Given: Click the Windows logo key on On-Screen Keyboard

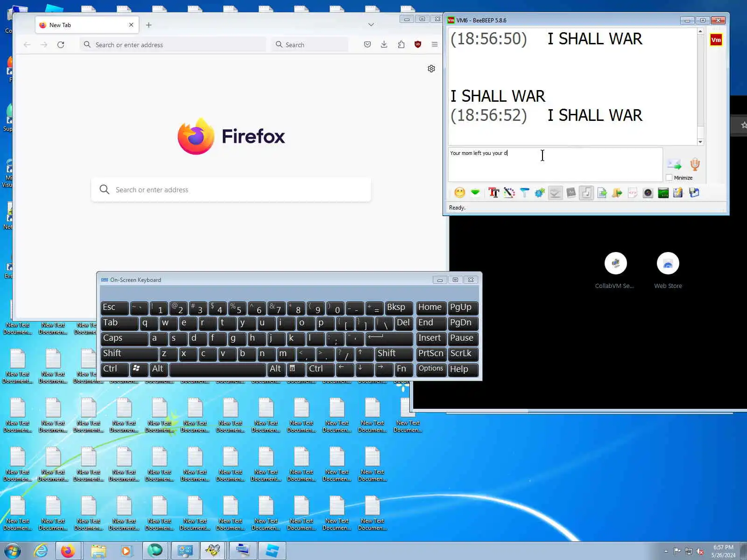Looking at the screenshot, I should 139,369.
